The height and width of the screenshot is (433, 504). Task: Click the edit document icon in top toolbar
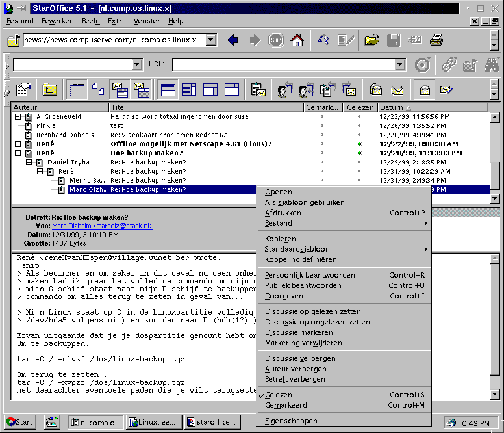point(346,40)
